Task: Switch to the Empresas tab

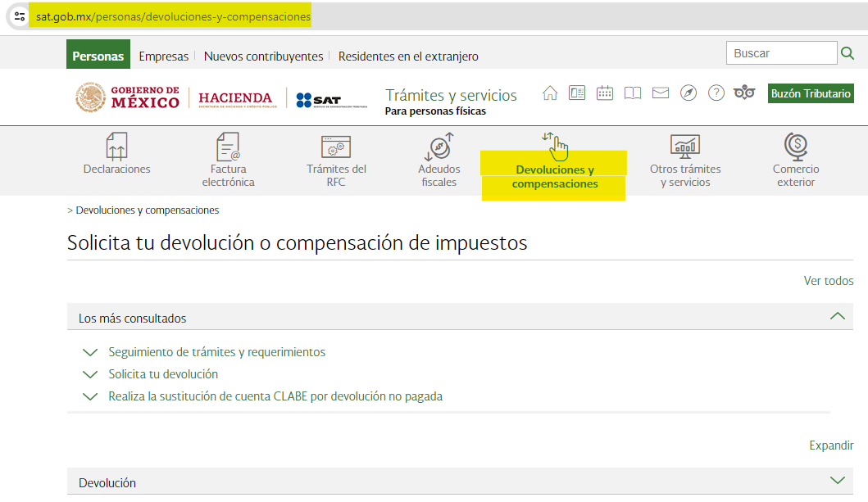Action: (x=163, y=57)
